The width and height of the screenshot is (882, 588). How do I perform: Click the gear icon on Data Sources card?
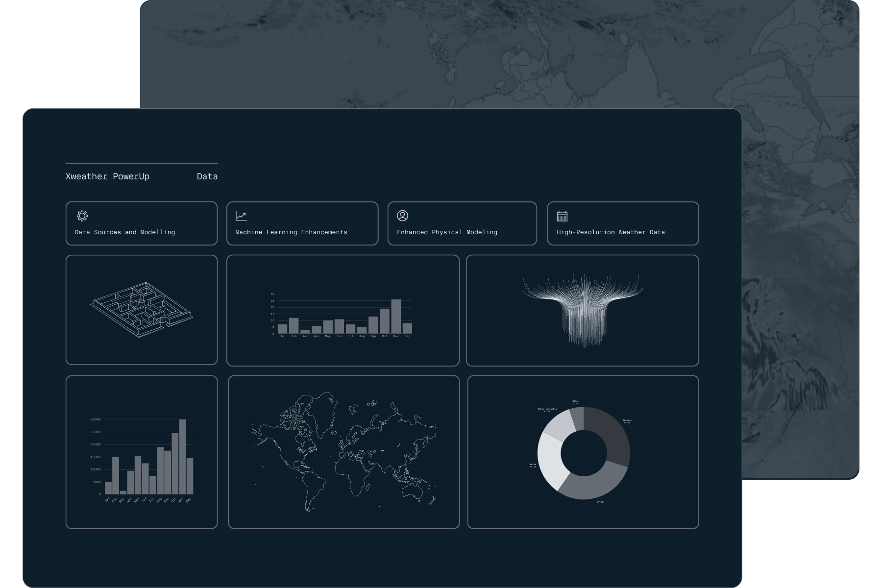pyautogui.click(x=82, y=216)
